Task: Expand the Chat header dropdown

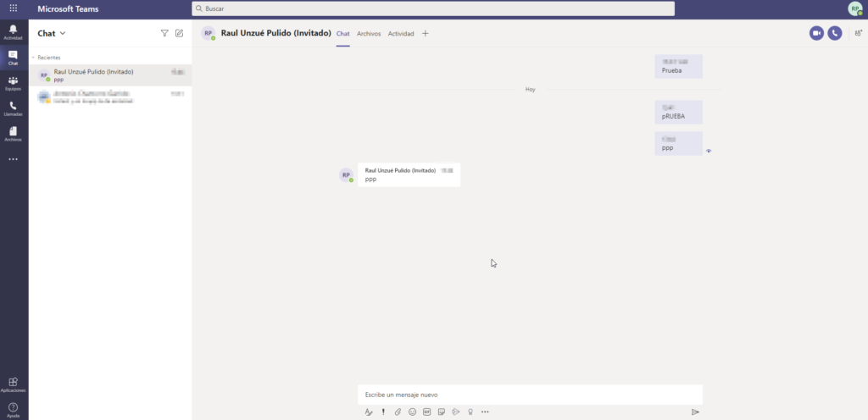Action: [62, 33]
